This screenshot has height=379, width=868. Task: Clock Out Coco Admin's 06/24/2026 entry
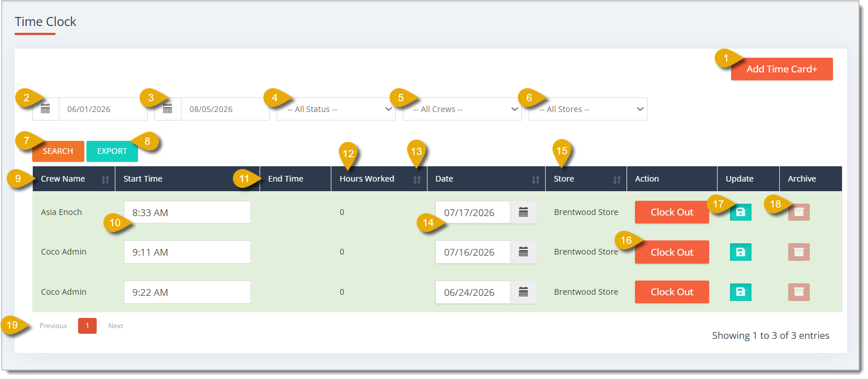672,292
